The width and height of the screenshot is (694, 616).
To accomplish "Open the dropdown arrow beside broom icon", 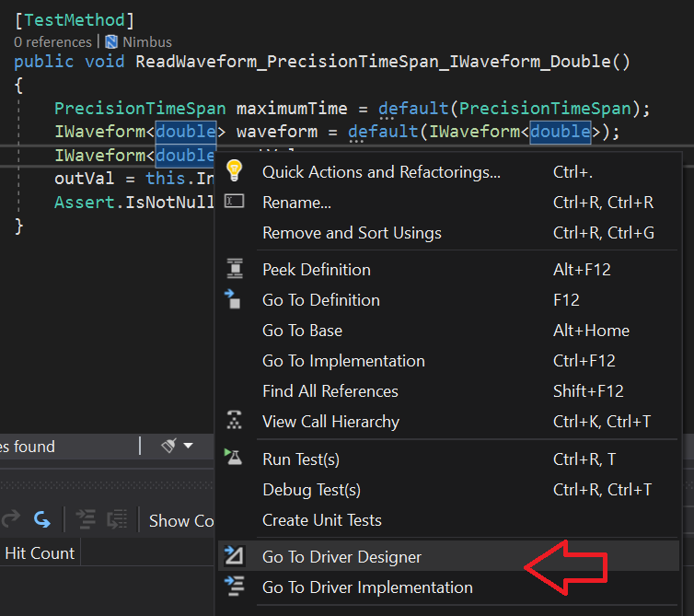I will (188, 446).
